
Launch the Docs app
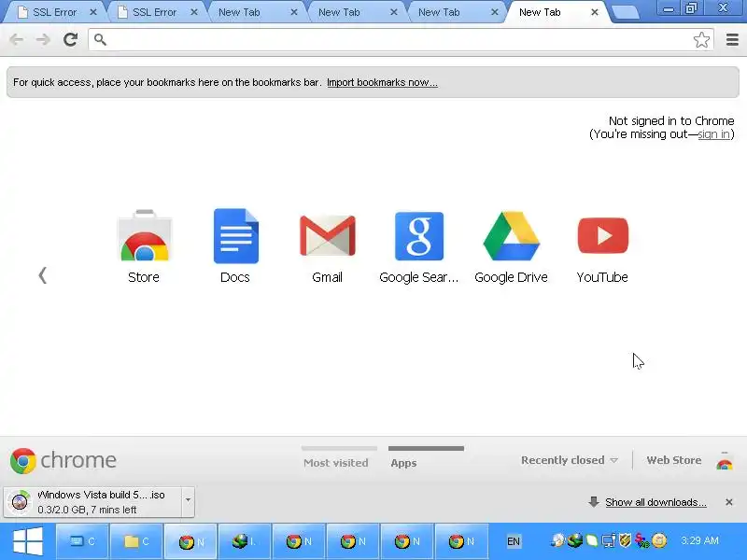point(235,246)
